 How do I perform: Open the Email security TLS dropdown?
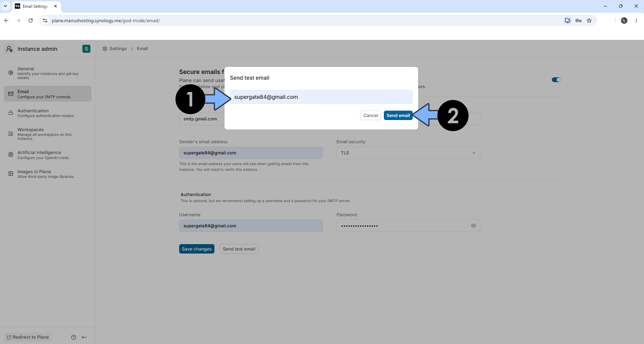pos(408,153)
